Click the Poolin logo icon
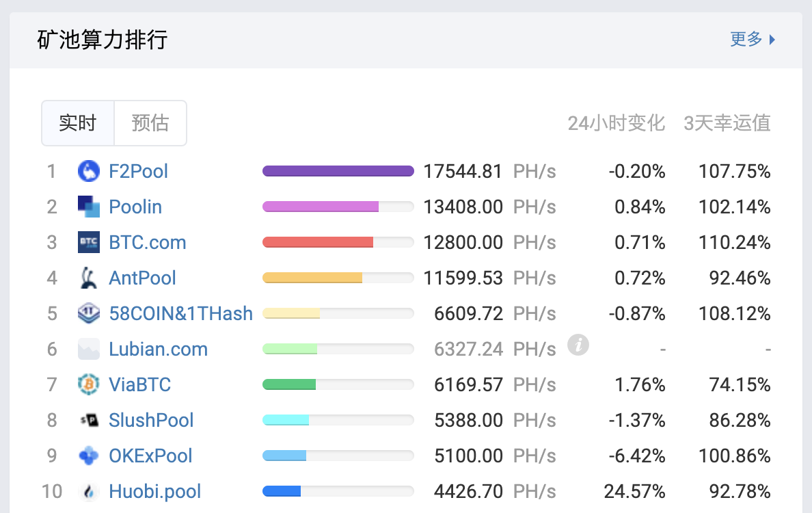The image size is (812, 513). tap(89, 207)
